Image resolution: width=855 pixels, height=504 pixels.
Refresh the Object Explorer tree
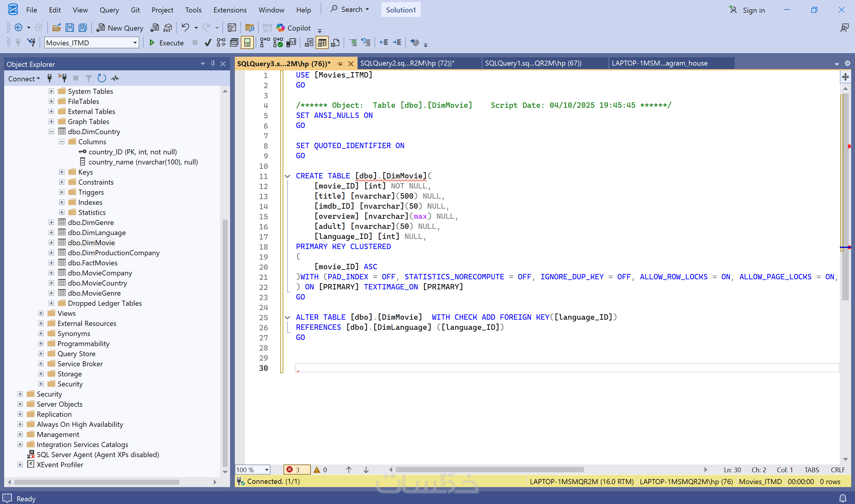(x=102, y=78)
